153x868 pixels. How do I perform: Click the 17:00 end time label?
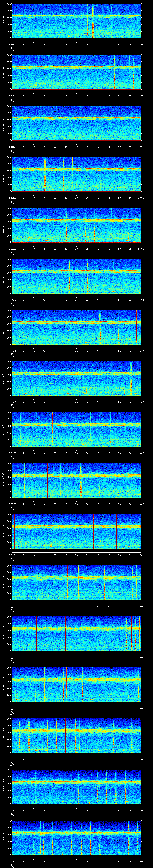click(141, 44)
